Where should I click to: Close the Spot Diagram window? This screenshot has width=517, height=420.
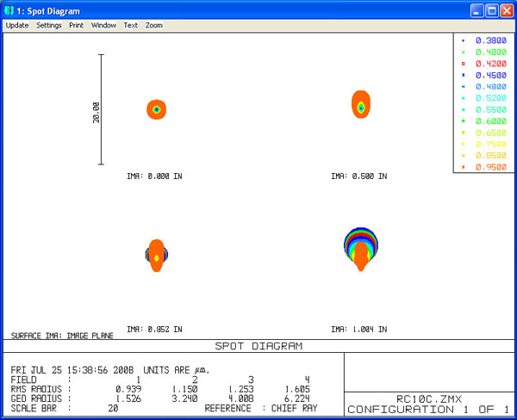[507, 11]
